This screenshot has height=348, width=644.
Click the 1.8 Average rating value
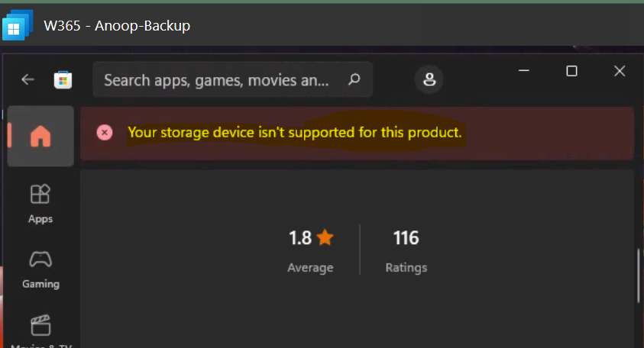300,238
